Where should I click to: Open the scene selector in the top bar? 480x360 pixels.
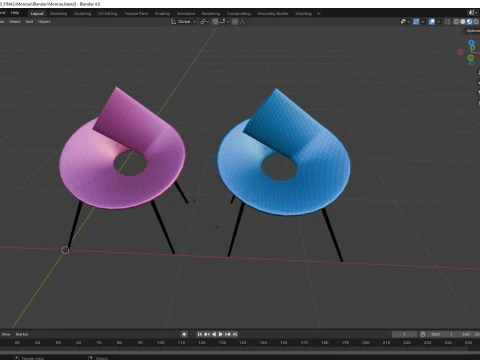coord(472,13)
